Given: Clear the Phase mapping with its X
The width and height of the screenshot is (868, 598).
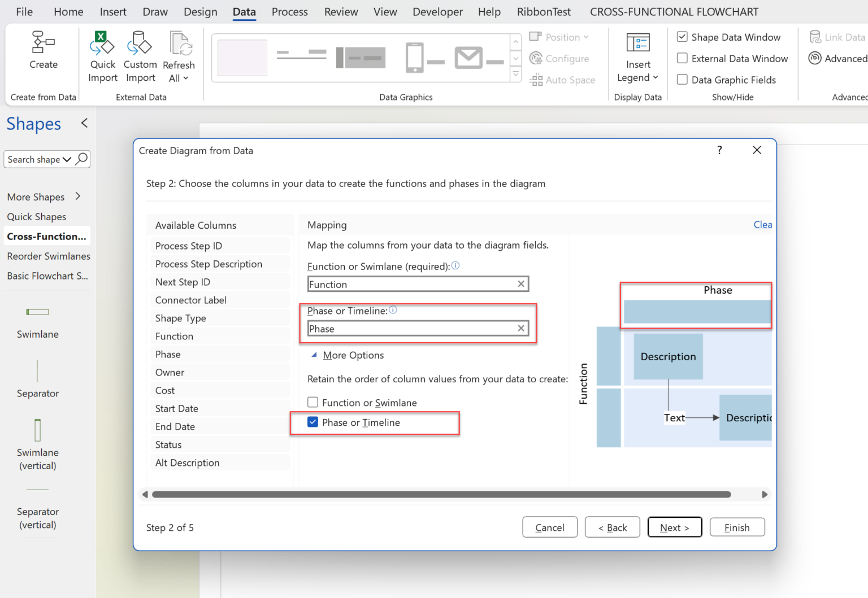Looking at the screenshot, I should click(521, 328).
